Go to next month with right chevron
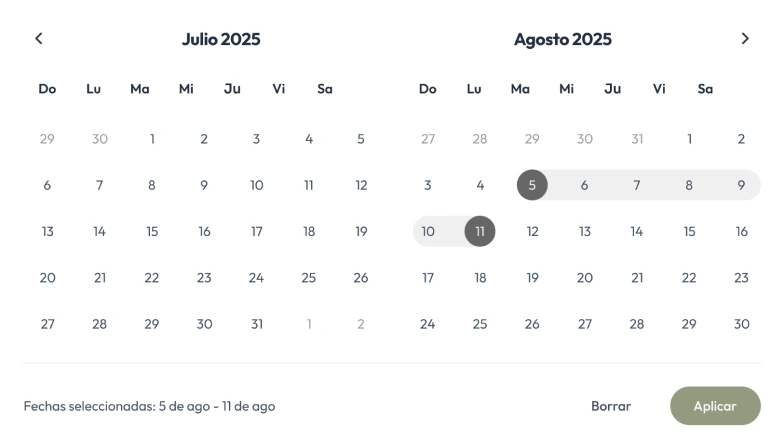This screenshot has width=784, height=448. [745, 38]
